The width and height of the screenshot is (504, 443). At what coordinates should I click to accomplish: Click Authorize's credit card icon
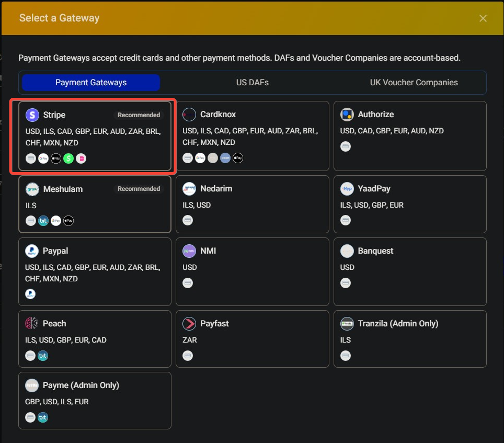coord(346,146)
